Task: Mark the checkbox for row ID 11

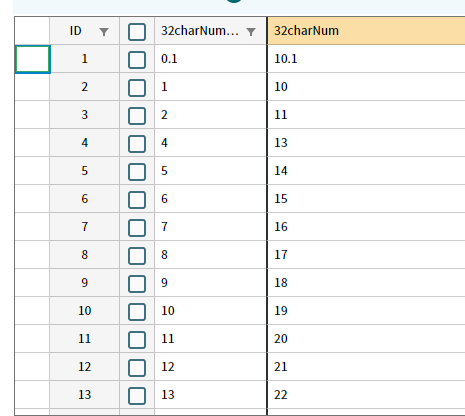Action: (x=137, y=340)
